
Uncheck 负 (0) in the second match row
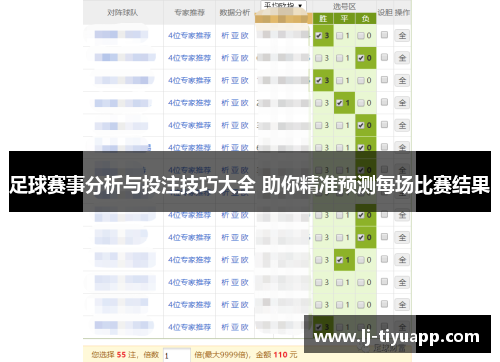tap(361, 58)
